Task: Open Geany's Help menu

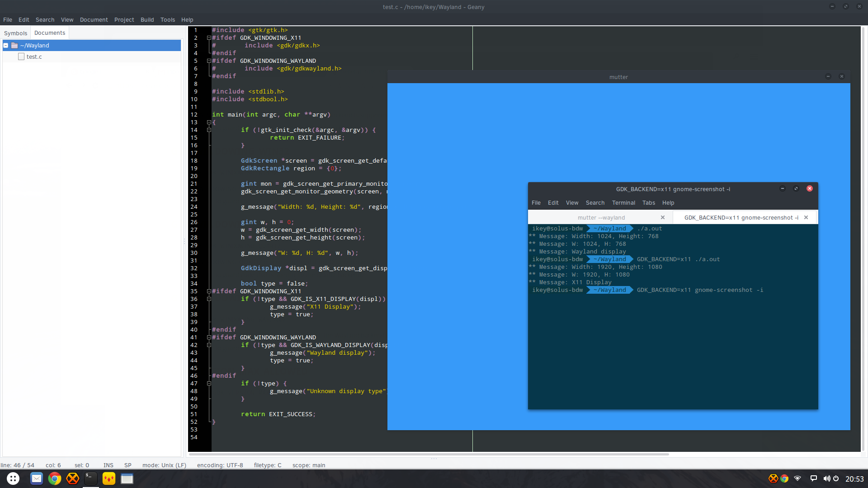Action: (x=187, y=20)
